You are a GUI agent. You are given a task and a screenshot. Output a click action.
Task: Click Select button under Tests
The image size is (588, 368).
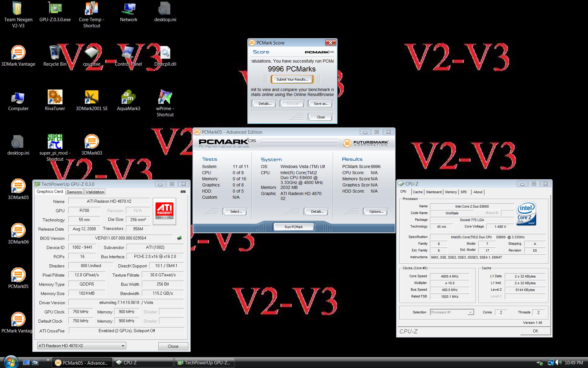pyautogui.click(x=236, y=212)
